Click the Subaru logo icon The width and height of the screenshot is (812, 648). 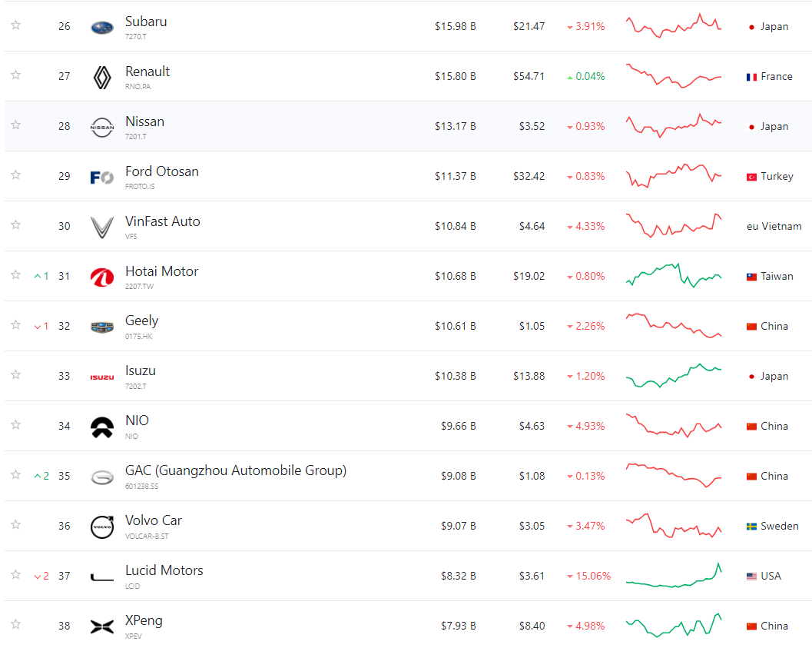coord(102,28)
